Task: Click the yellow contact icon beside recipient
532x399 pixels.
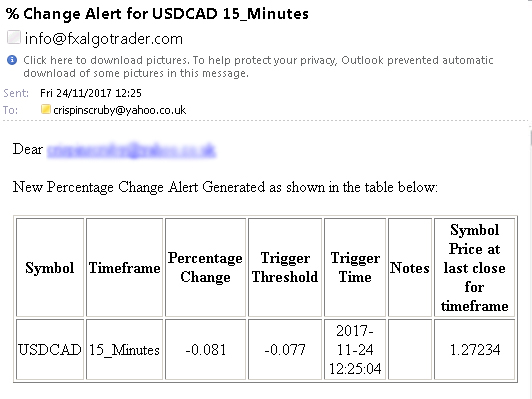Action: [45, 109]
